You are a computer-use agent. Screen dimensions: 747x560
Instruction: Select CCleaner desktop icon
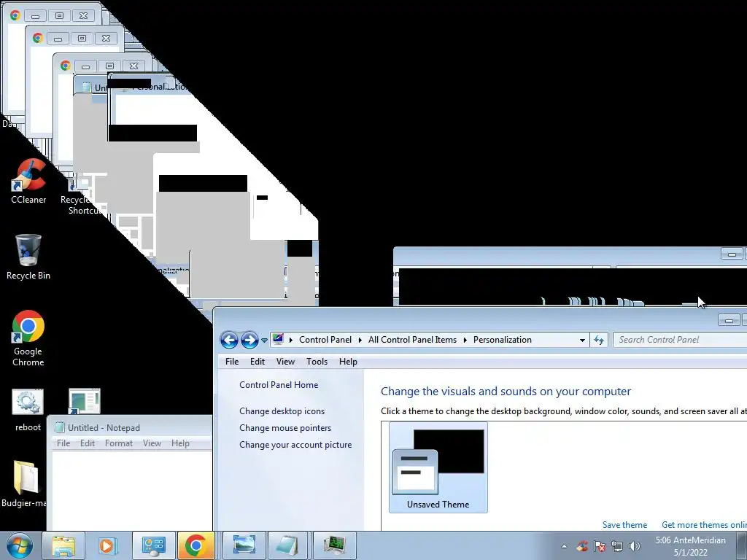[28, 182]
